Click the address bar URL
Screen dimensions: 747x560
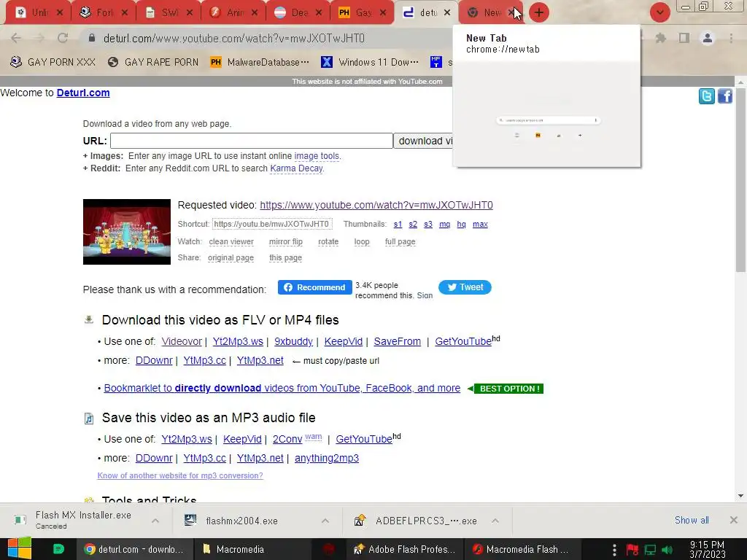(x=234, y=38)
